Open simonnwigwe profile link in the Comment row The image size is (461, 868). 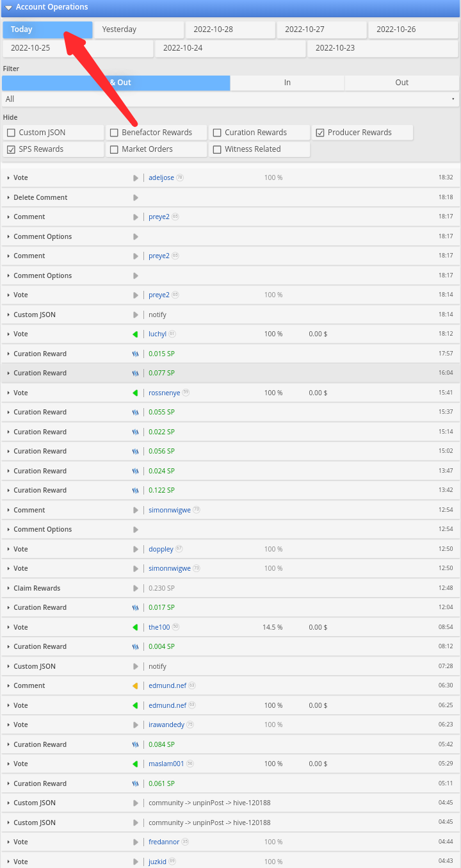coord(170,510)
